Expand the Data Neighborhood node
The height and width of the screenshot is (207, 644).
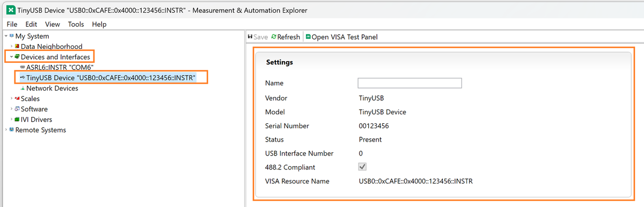11,47
